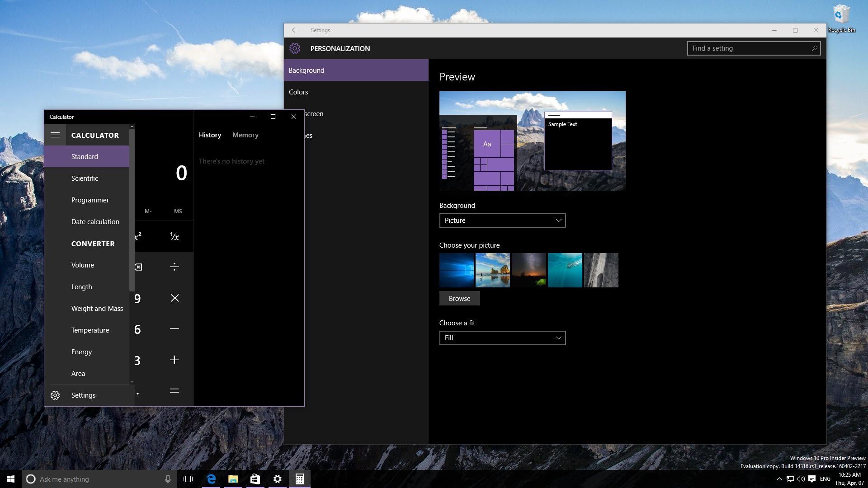Viewport: 868px width, 488px height.
Task: Open the Colors settings page
Action: click(x=298, y=92)
